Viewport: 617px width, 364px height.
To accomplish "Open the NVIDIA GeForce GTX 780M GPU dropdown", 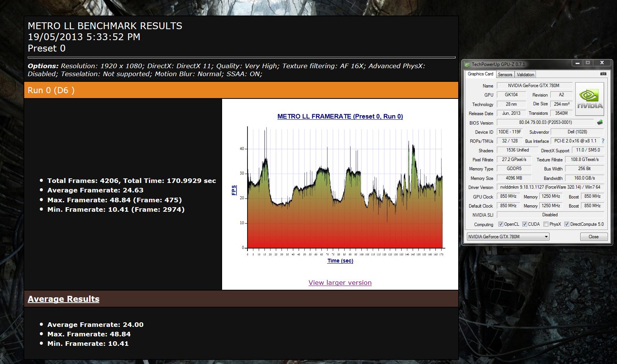I will [508, 237].
